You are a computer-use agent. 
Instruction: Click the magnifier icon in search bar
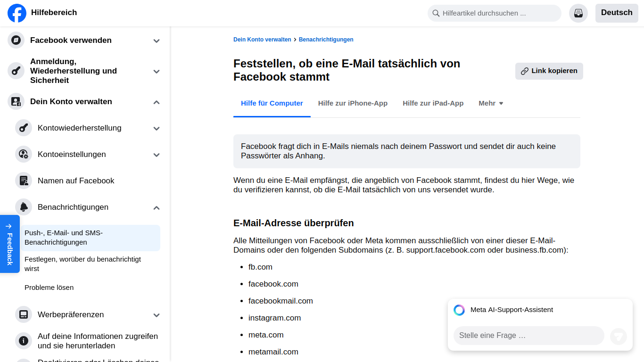click(x=436, y=13)
